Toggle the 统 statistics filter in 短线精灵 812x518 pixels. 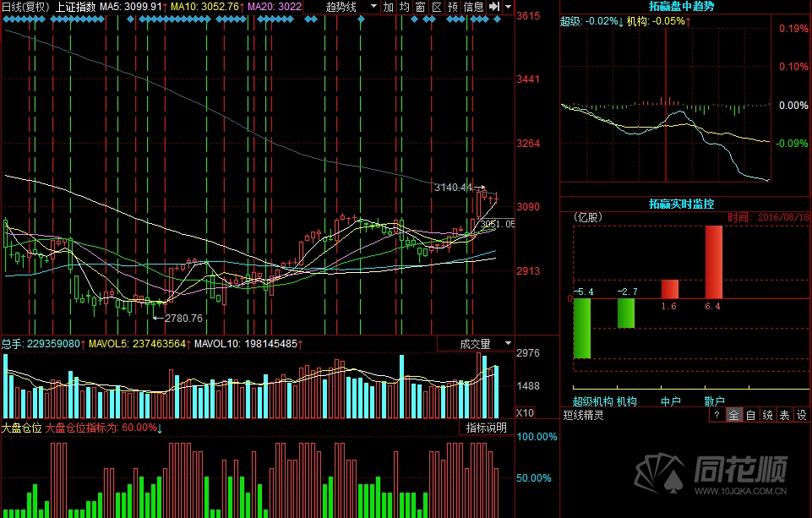(767, 415)
